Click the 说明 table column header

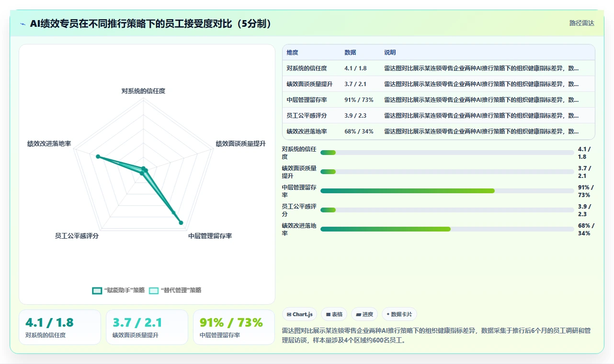pyautogui.click(x=390, y=53)
